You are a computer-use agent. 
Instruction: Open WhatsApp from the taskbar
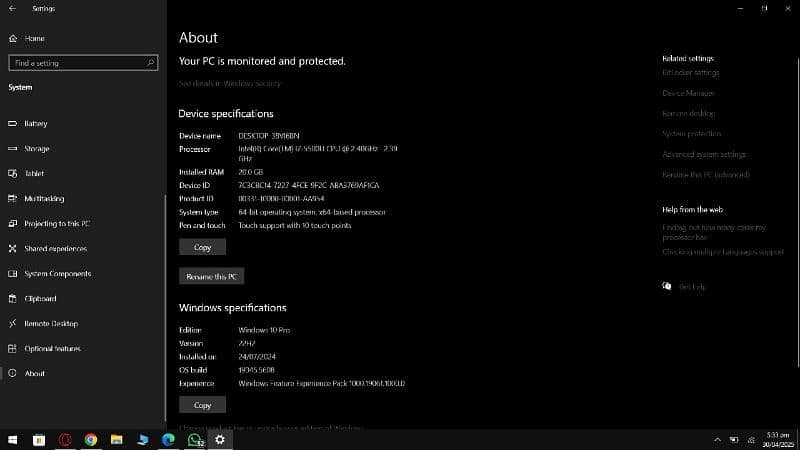pos(194,440)
